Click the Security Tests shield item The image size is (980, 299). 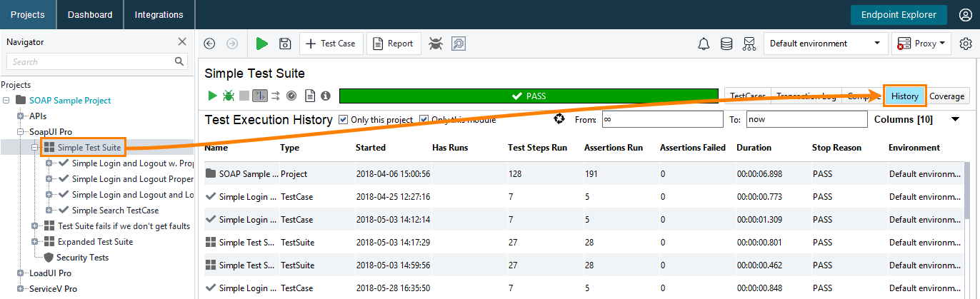(x=76, y=258)
